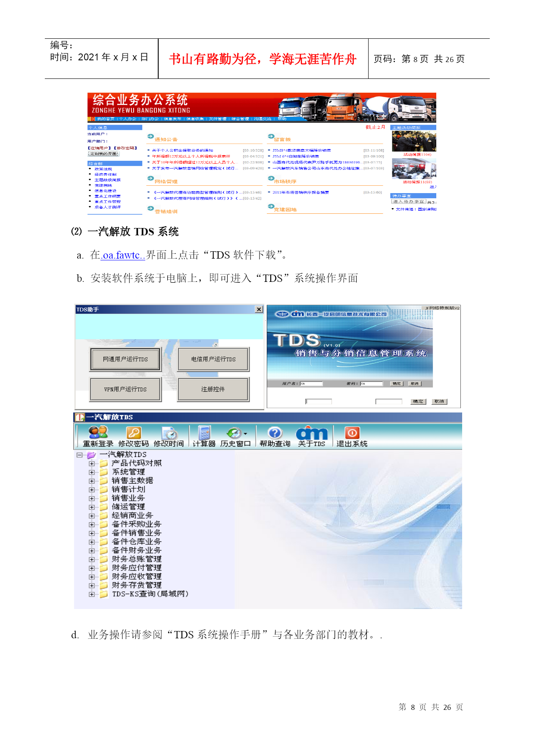Open the 个人办公 menu item
Screen dimensions: 535x756
[128, 119]
